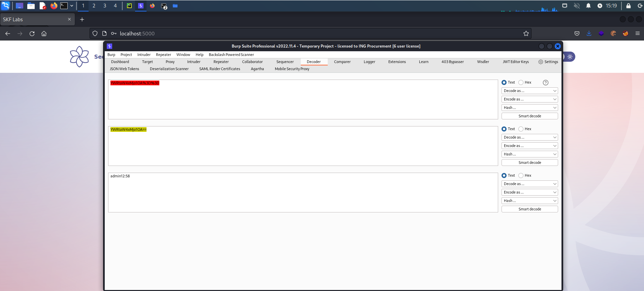Open the text editor launcher
This screenshot has width=644, height=291.
tap(42, 6)
